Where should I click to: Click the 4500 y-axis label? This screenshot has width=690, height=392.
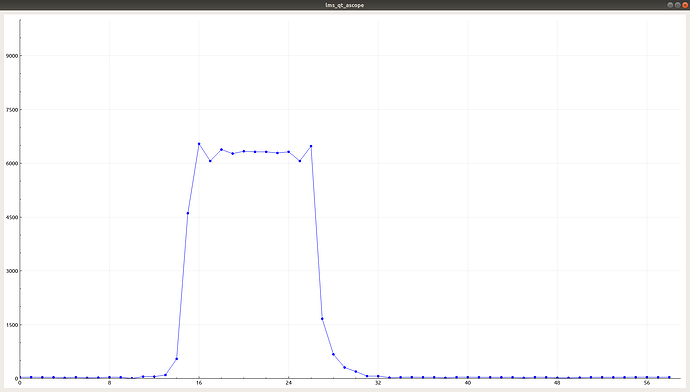pyautogui.click(x=12, y=217)
